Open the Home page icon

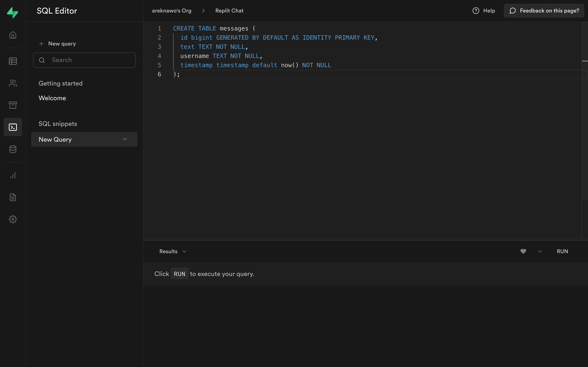click(x=13, y=35)
